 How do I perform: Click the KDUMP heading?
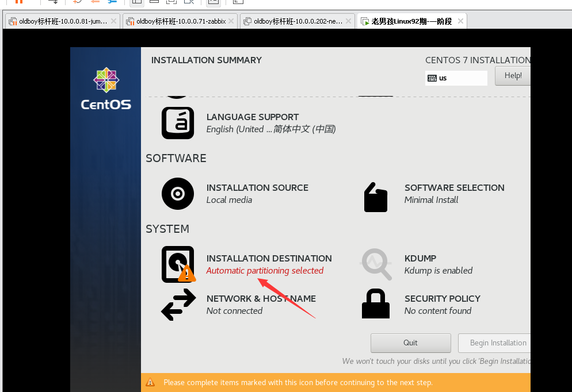[420, 258]
